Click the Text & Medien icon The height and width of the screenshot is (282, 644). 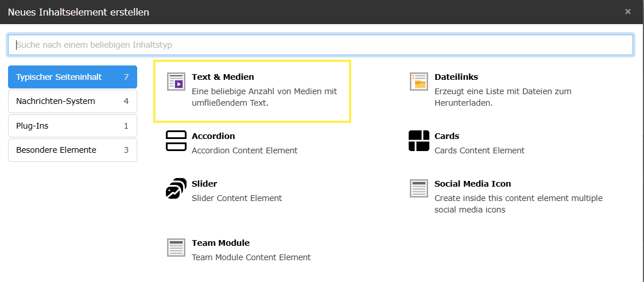(x=176, y=82)
